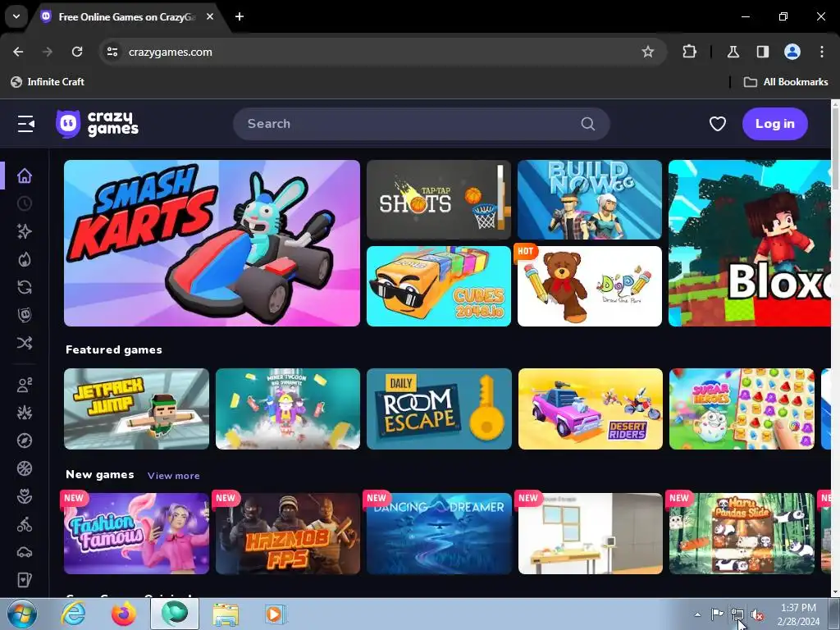Open the Chrome Labs flask icon
This screenshot has height=630, width=840.
click(x=733, y=52)
